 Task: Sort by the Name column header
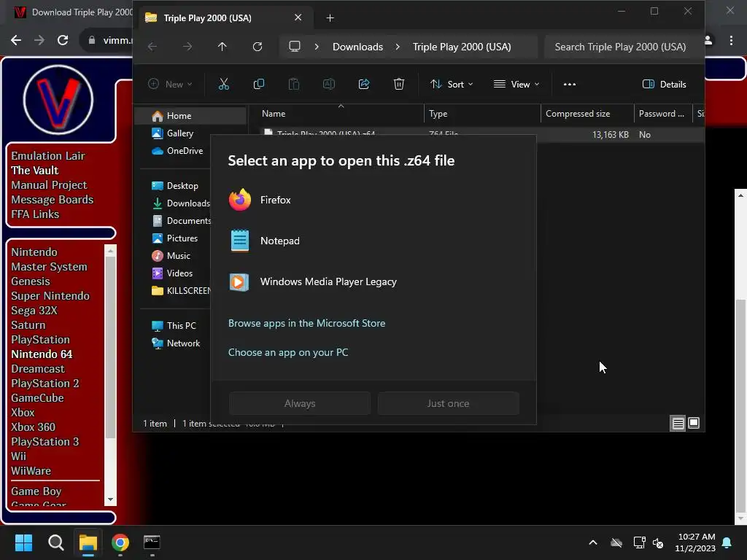point(340,114)
